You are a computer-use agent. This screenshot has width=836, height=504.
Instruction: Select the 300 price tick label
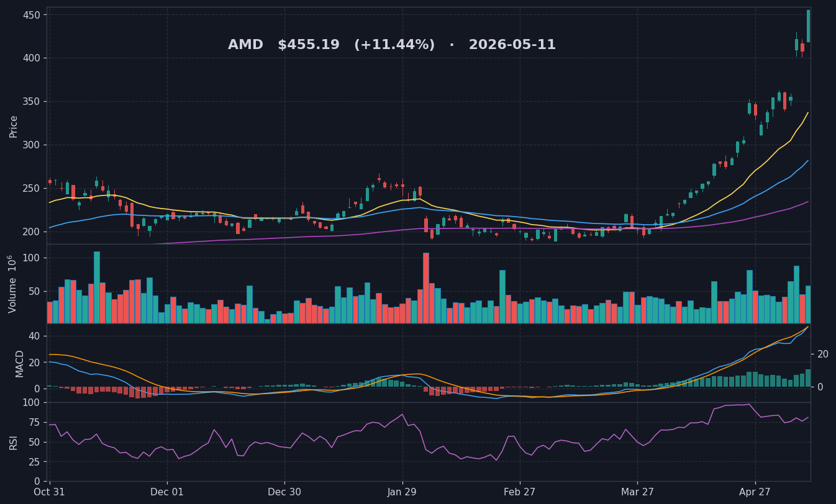click(31, 145)
